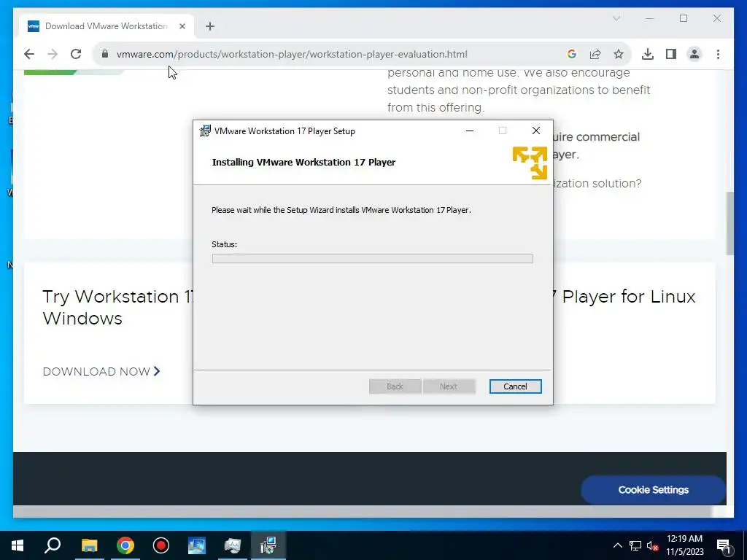Open Chrome three-dot menu
This screenshot has height=560, width=747.
coord(718,54)
